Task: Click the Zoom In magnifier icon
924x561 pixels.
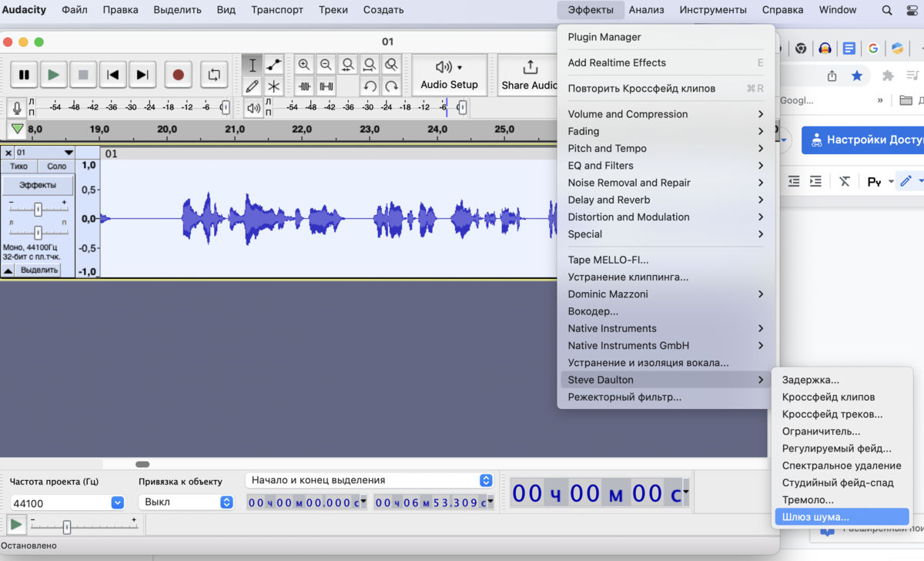Action: tap(304, 65)
